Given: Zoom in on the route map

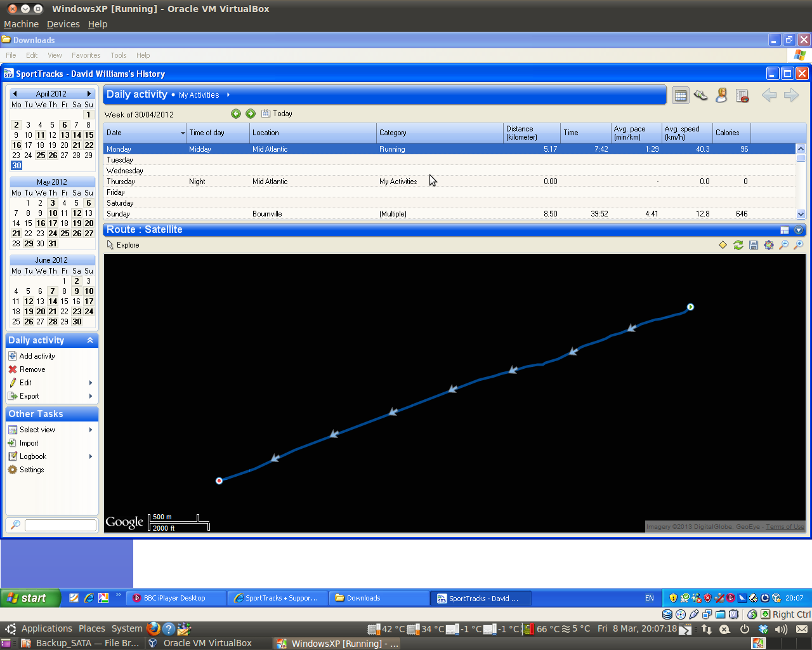Looking at the screenshot, I should (799, 245).
